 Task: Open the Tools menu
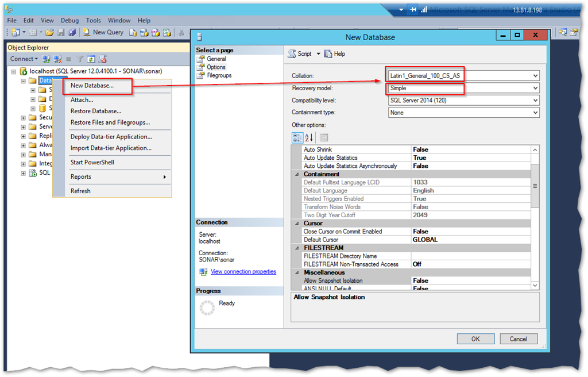click(x=93, y=20)
